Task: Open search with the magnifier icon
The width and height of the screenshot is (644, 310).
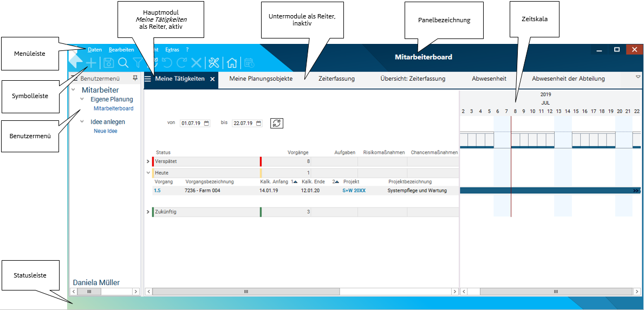Action: click(123, 63)
